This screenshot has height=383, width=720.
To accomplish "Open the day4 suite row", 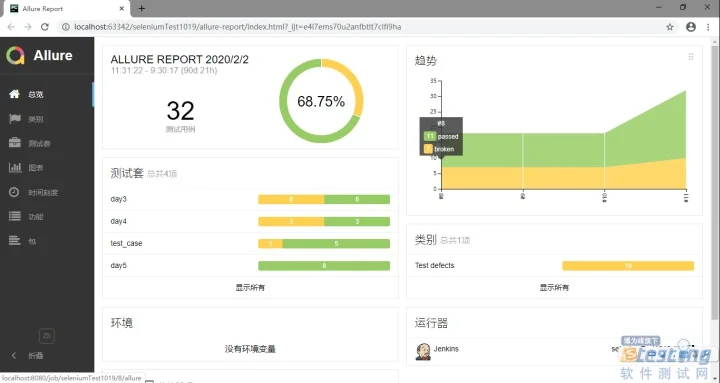I will pos(250,221).
